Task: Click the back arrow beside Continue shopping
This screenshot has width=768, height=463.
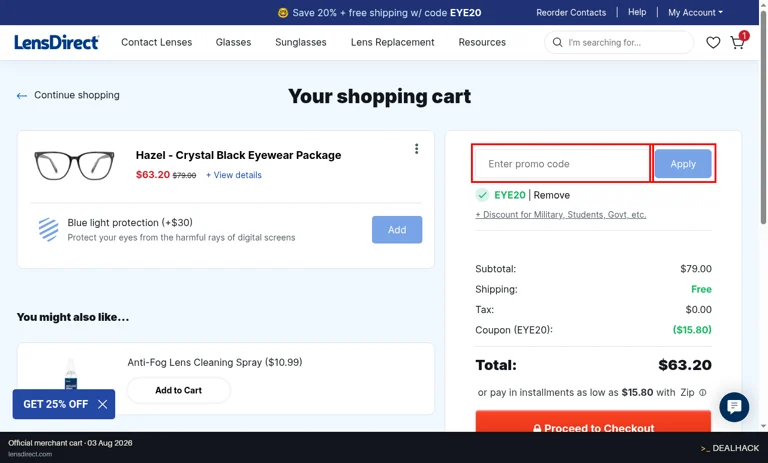Action: pyautogui.click(x=22, y=96)
